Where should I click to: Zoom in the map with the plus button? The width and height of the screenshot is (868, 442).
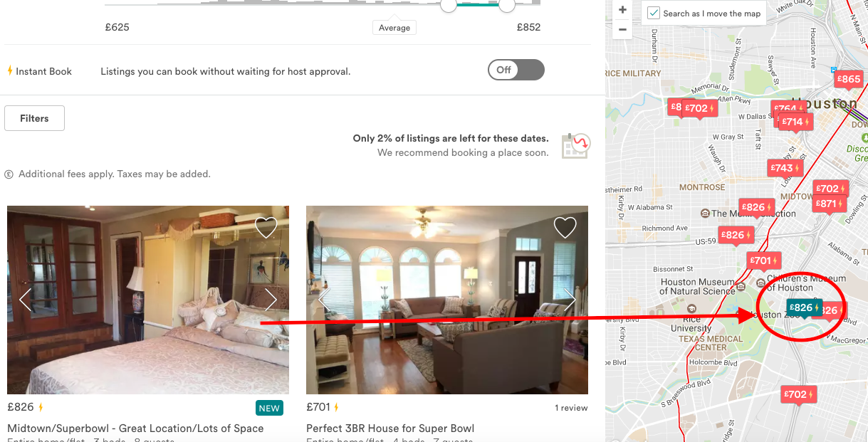(x=622, y=10)
